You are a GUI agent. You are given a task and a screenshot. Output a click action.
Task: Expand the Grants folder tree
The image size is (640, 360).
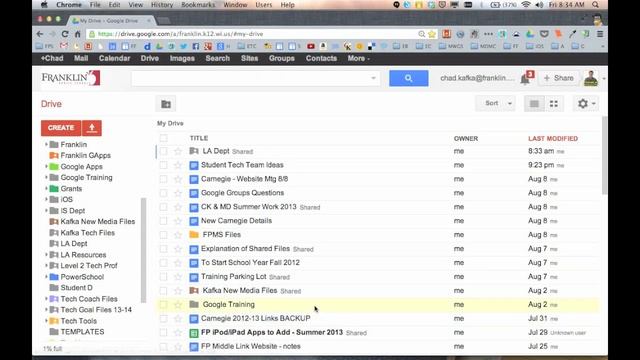click(46, 189)
